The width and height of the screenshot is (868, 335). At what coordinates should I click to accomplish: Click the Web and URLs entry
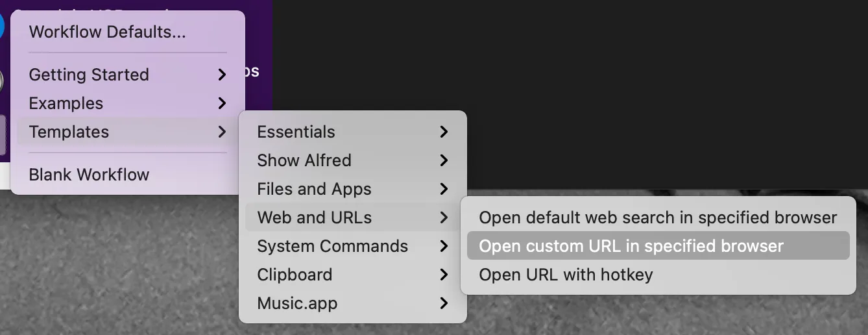tap(314, 217)
